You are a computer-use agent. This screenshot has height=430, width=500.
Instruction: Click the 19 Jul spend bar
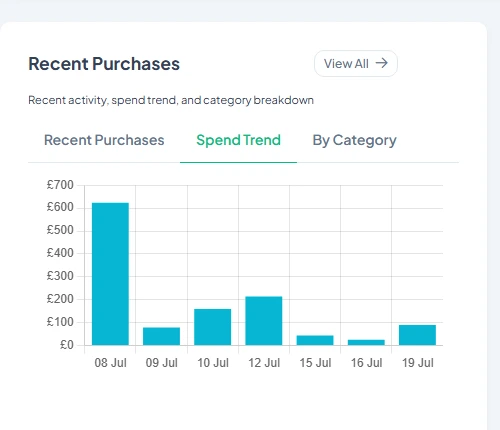coord(417,335)
